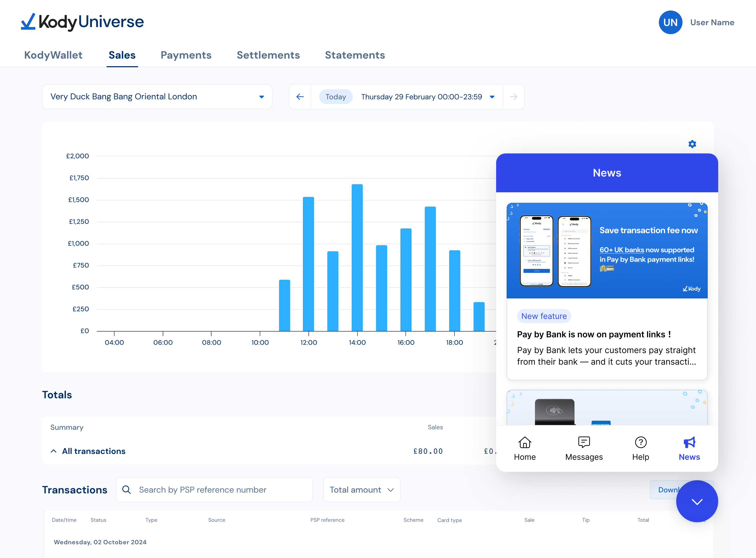Switch to the KodyWallet tab

(53, 55)
